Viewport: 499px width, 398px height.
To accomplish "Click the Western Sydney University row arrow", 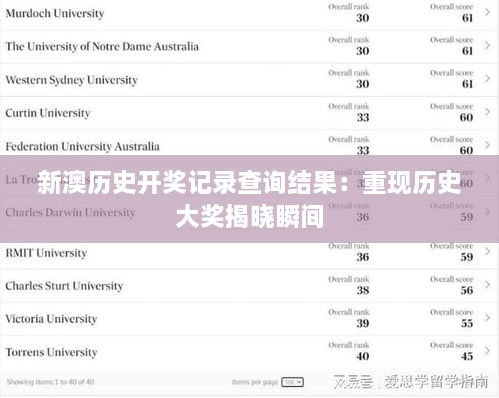I will click(x=488, y=78).
